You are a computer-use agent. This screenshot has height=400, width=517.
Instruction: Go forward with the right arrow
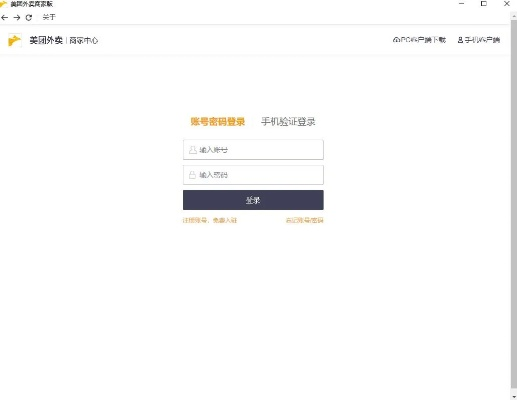tap(17, 17)
